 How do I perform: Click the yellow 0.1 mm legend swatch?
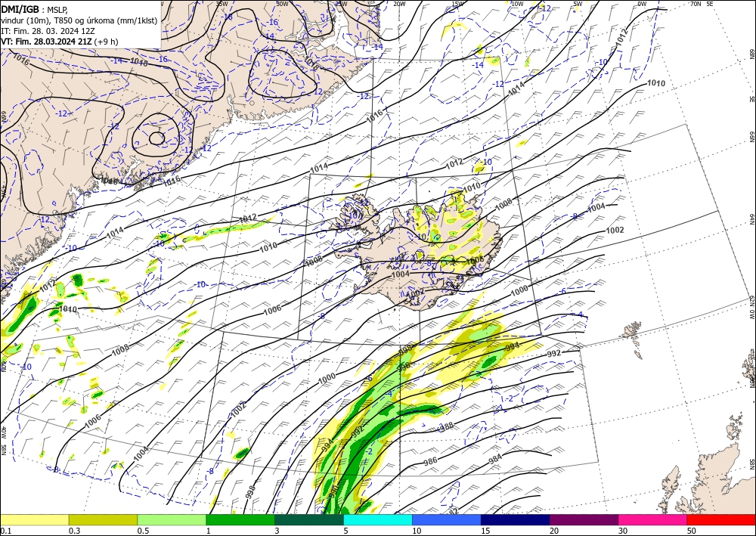click(34, 519)
